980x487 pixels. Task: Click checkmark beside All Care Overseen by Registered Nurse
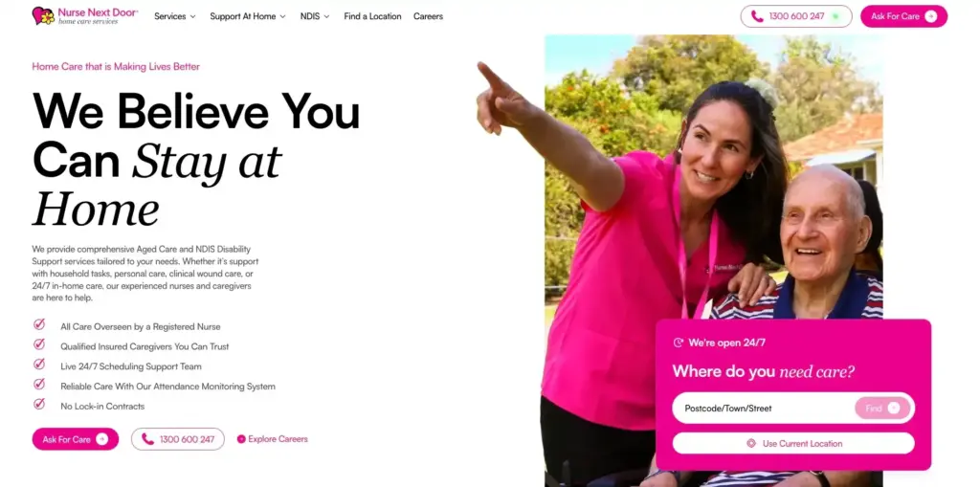tap(38, 324)
